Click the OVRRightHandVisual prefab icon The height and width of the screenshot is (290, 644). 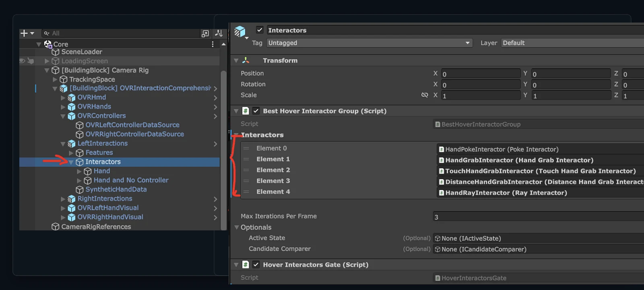pos(72,217)
